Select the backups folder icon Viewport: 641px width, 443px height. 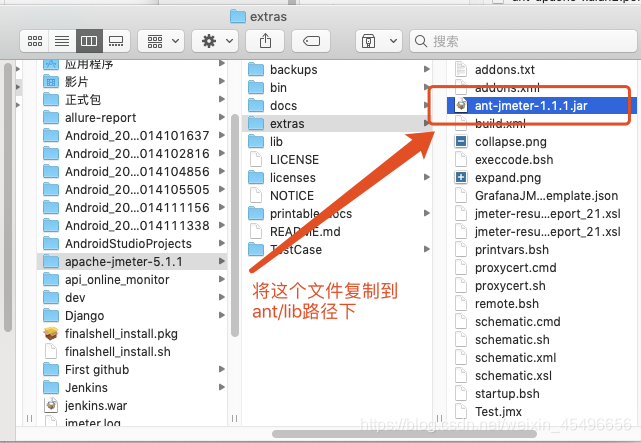[x=256, y=69]
